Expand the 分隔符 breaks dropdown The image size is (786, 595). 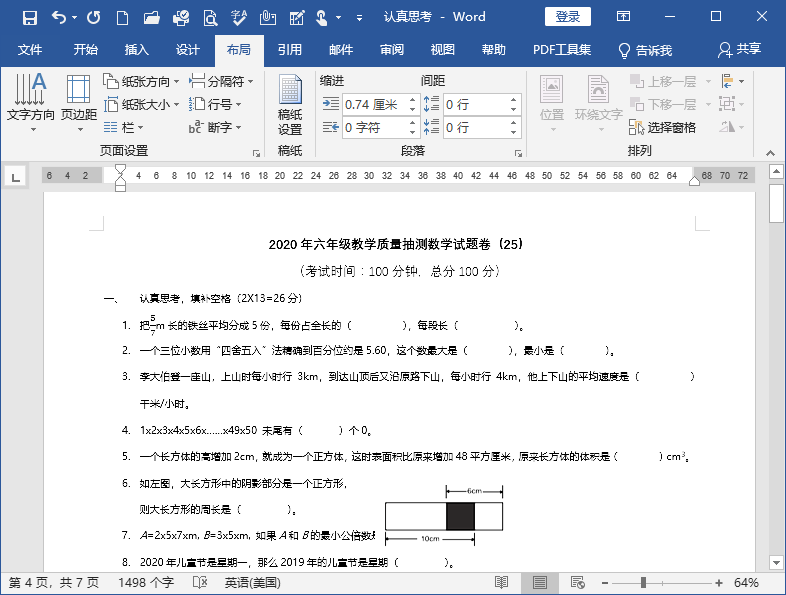(x=222, y=81)
